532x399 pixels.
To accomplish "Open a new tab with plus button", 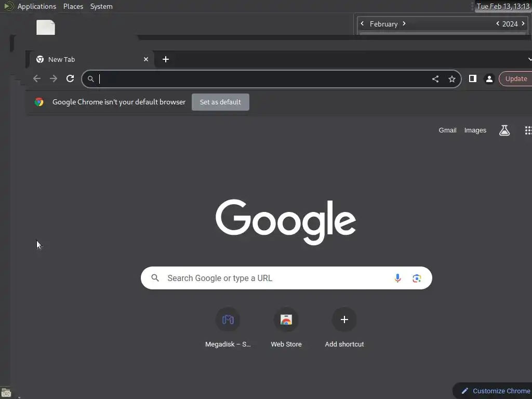I will [166, 59].
